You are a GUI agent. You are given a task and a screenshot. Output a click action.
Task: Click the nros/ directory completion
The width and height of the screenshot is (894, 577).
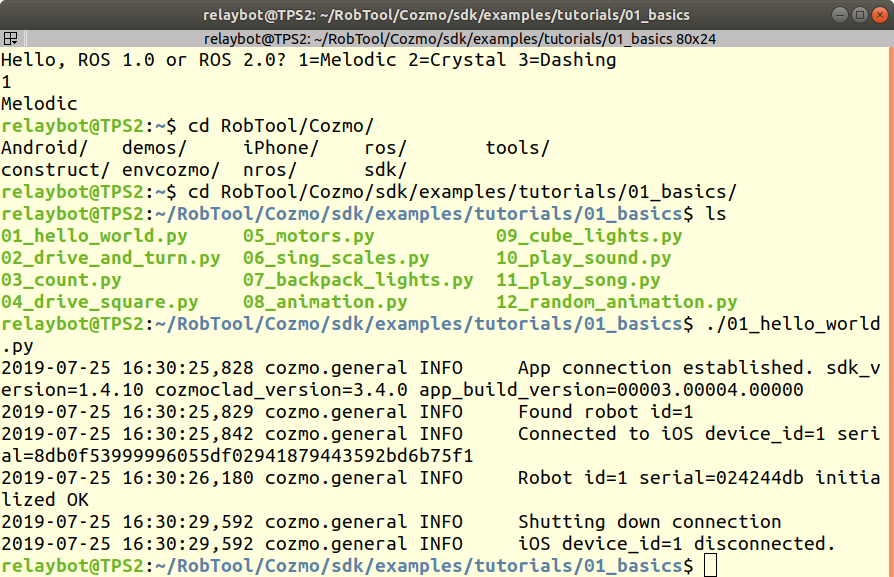pyautogui.click(x=270, y=170)
